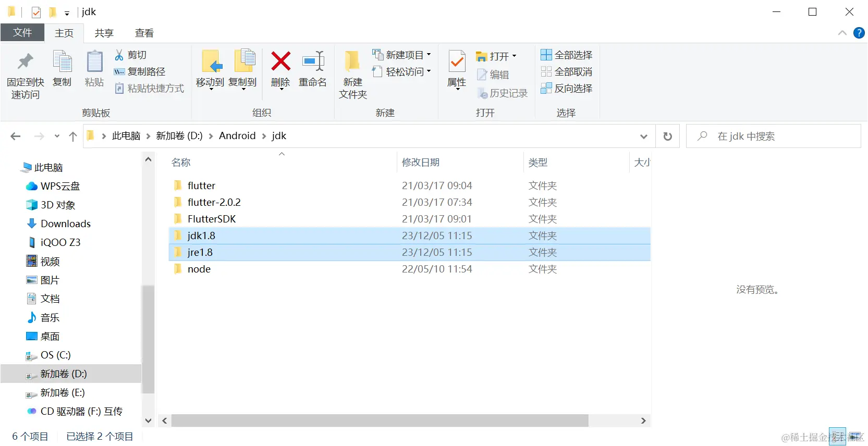Click Android in the address bar
This screenshot has width=868, height=446.
[x=237, y=136]
